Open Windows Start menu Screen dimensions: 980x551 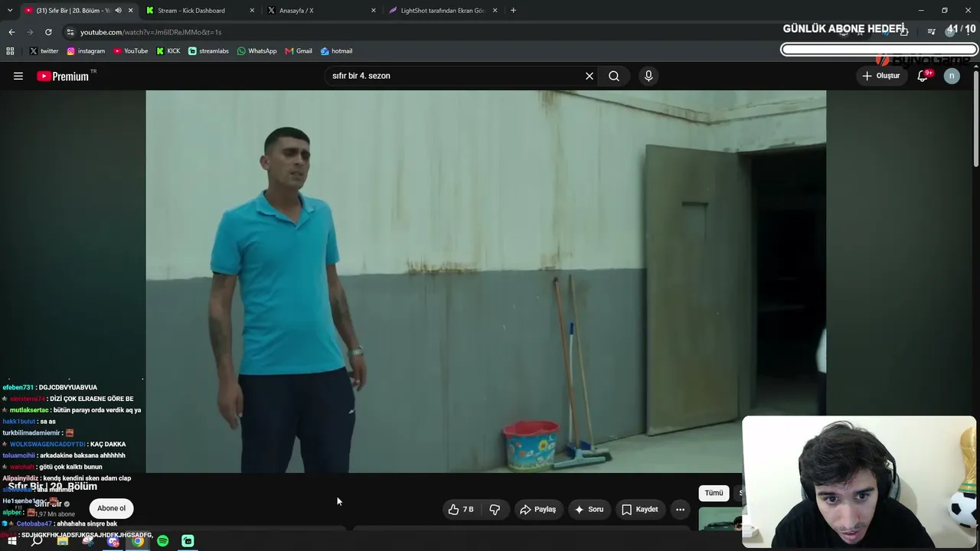tap(11, 541)
